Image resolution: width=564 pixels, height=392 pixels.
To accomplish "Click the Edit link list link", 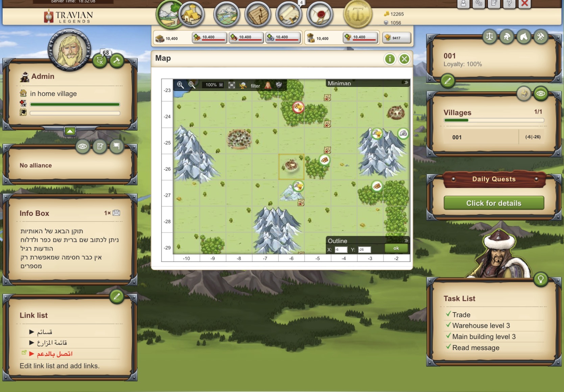I will (x=60, y=366).
